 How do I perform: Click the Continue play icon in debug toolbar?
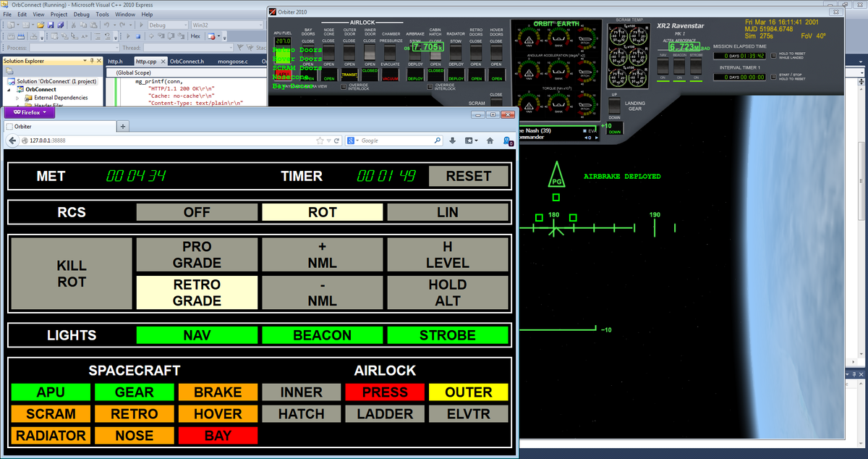(x=128, y=36)
